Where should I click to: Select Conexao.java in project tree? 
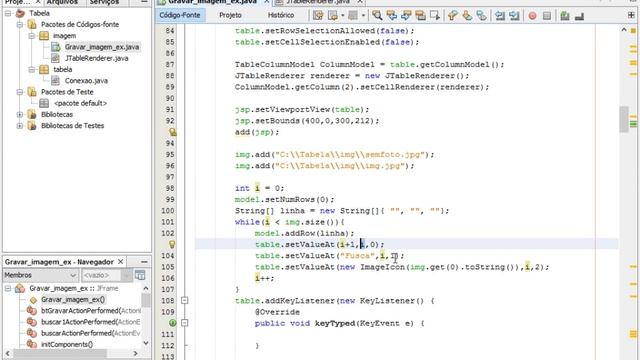(x=86, y=81)
